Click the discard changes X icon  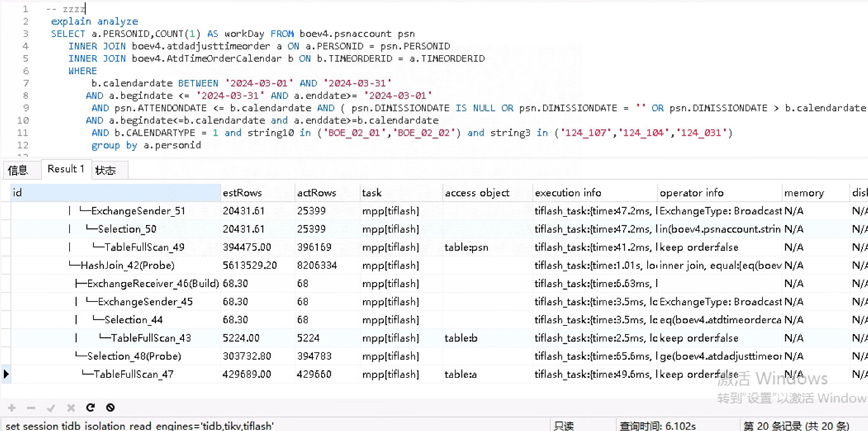71,408
